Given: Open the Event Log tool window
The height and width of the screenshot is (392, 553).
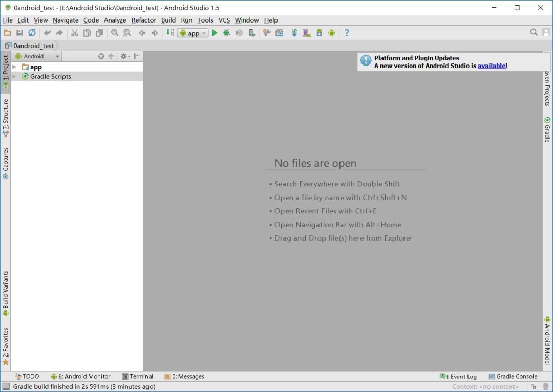Looking at the screenshot, I should (458, 377).
